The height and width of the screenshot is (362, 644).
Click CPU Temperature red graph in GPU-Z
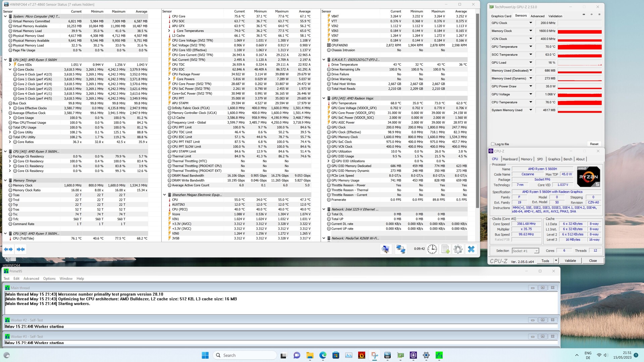click(580, 103)
